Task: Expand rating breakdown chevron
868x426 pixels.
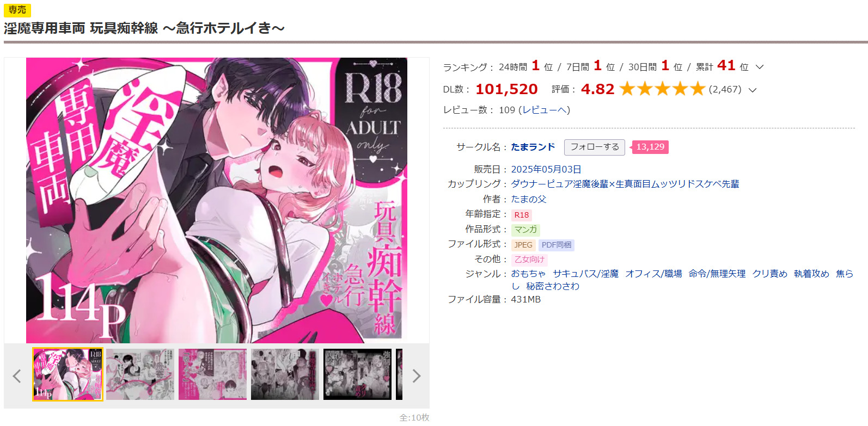Action: 753,90
